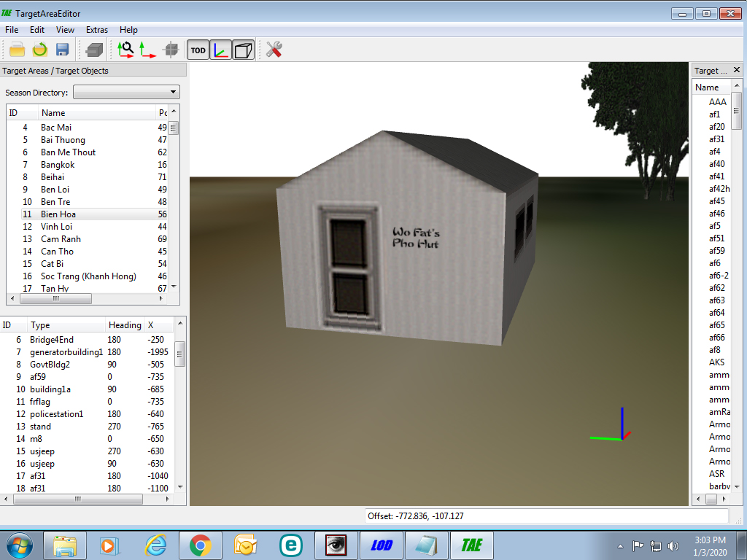Toggle the wireframe box button
The image size is (747, 560).
tap(243, 50)
